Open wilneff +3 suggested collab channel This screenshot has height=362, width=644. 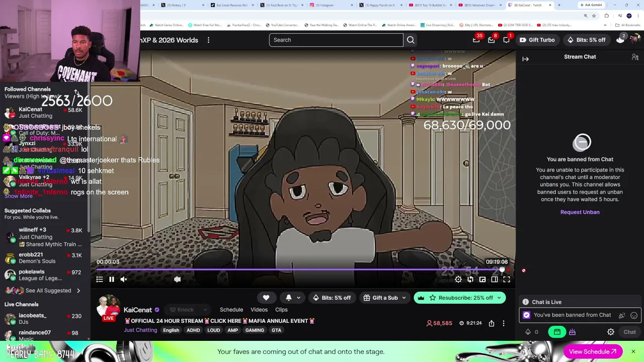pos(45,237)
